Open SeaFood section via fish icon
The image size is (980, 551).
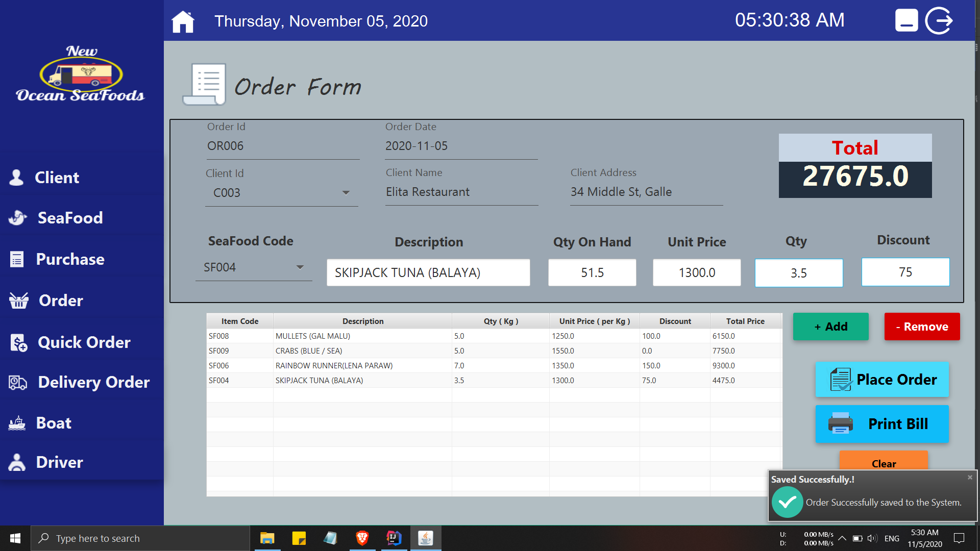click(16, 218)
